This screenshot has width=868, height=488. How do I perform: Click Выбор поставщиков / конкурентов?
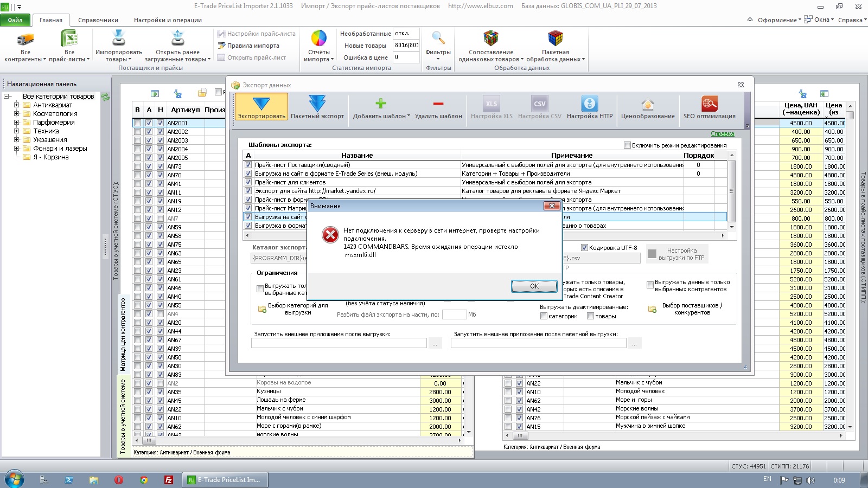(686, 309)
